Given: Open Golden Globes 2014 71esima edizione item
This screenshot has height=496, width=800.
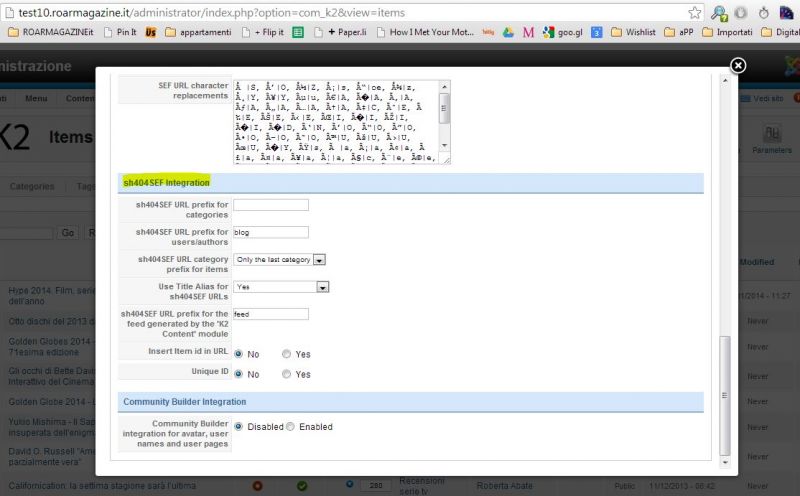Looking at the screenshot, I should 51,346.
